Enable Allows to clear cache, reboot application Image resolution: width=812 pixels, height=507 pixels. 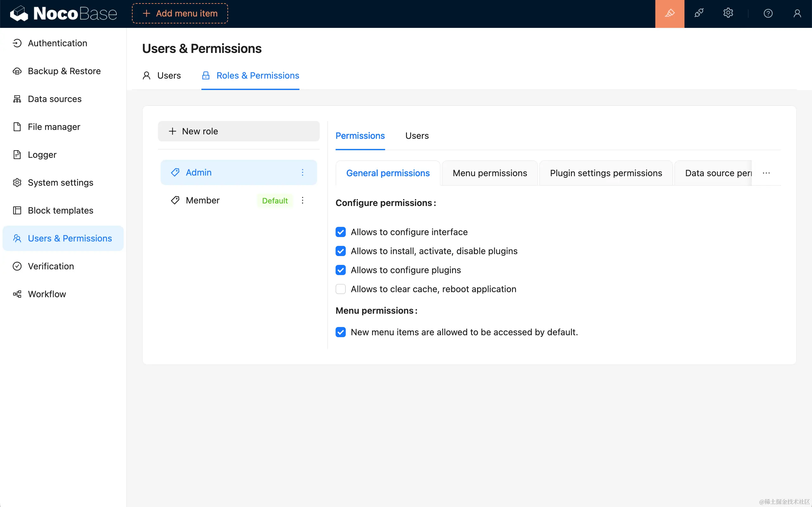[341, 289]
